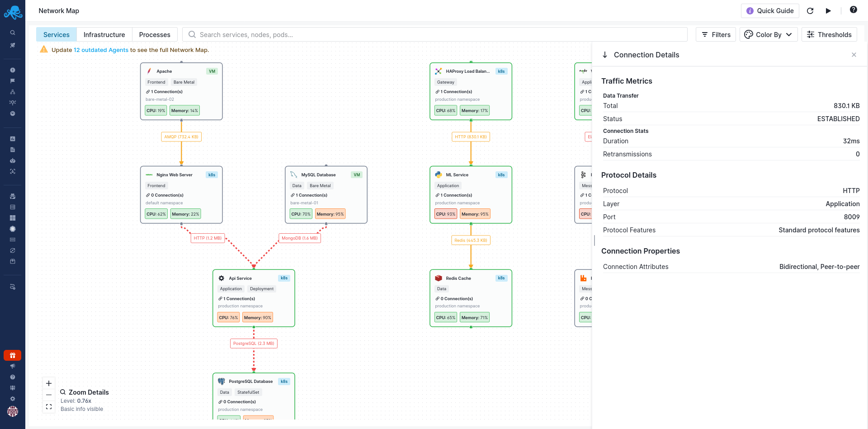Screen dimensions: 868x429
Task: Click the fit-to-screen icon
Action: click(49, 407)
